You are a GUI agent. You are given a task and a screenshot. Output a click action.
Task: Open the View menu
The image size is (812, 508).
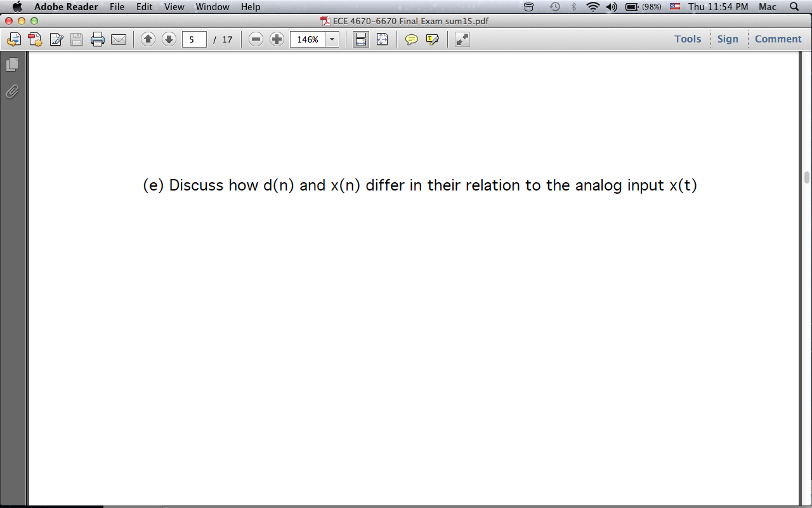pos(174,7)
